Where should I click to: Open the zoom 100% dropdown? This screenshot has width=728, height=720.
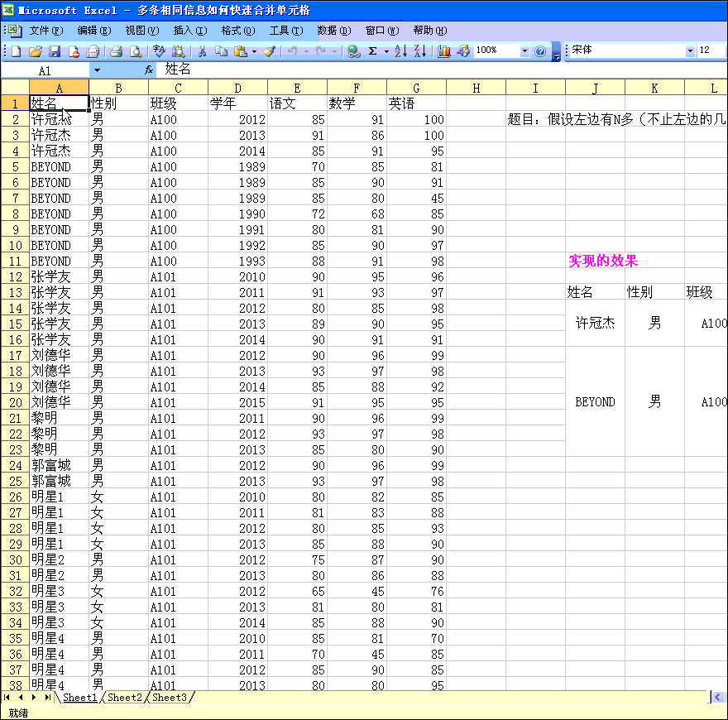(524, 51)
